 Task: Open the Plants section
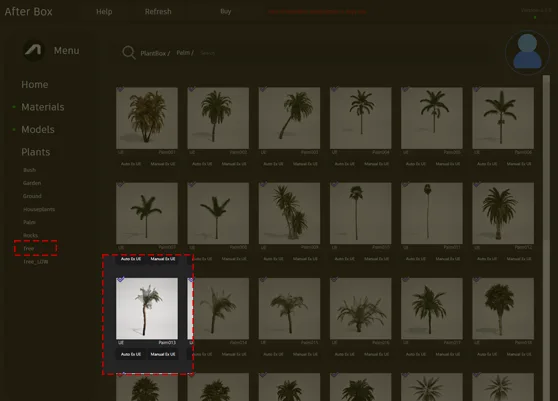(36, 152)
